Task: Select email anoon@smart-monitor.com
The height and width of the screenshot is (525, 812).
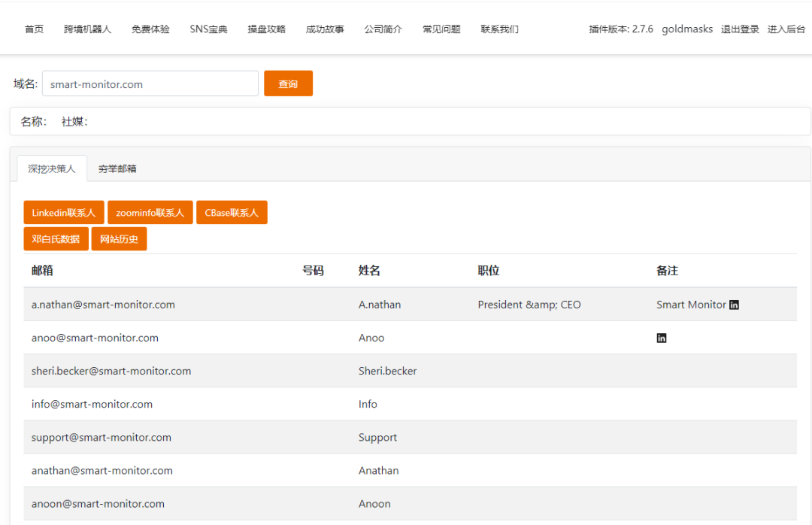Action: 98,504
